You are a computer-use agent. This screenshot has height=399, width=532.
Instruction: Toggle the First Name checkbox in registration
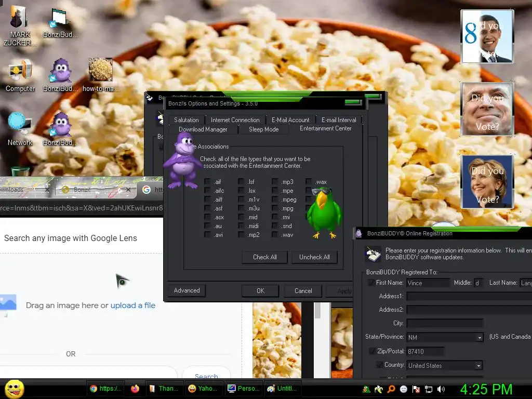tap(371, 283)
